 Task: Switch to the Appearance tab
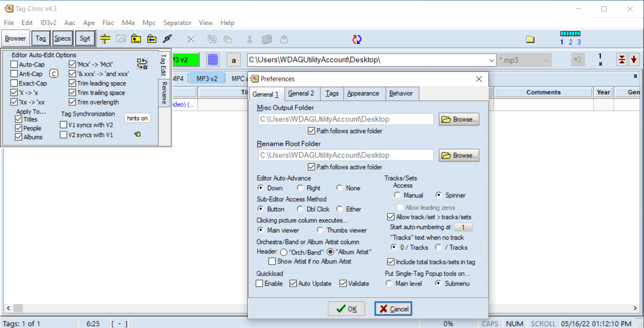[x=363, y=93]
